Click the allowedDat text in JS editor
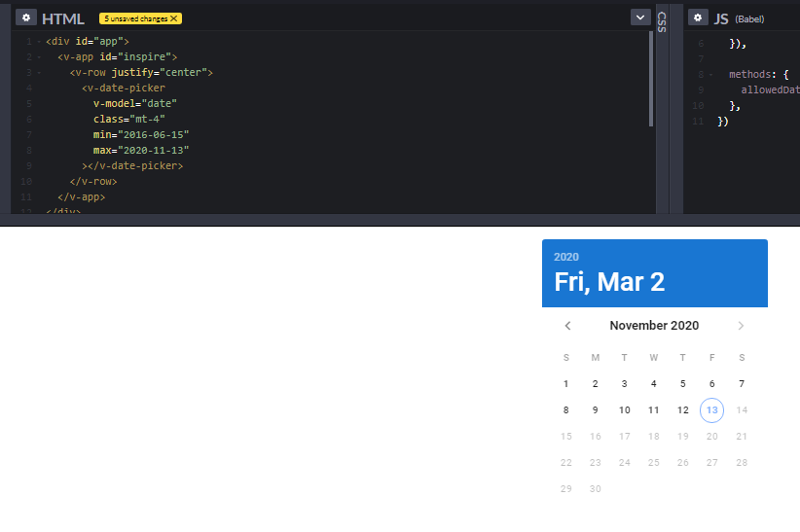This screenshot has width=800, height=532. [770, 90]
